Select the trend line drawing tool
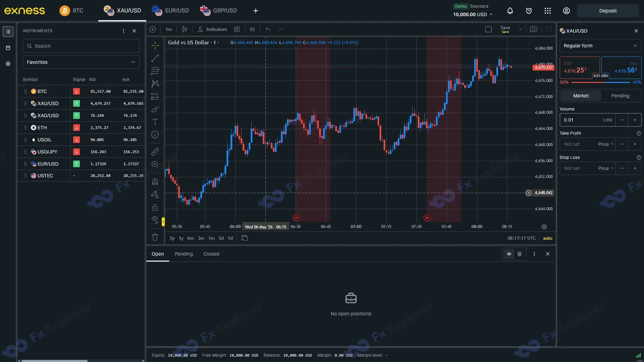 pos(155,58)
